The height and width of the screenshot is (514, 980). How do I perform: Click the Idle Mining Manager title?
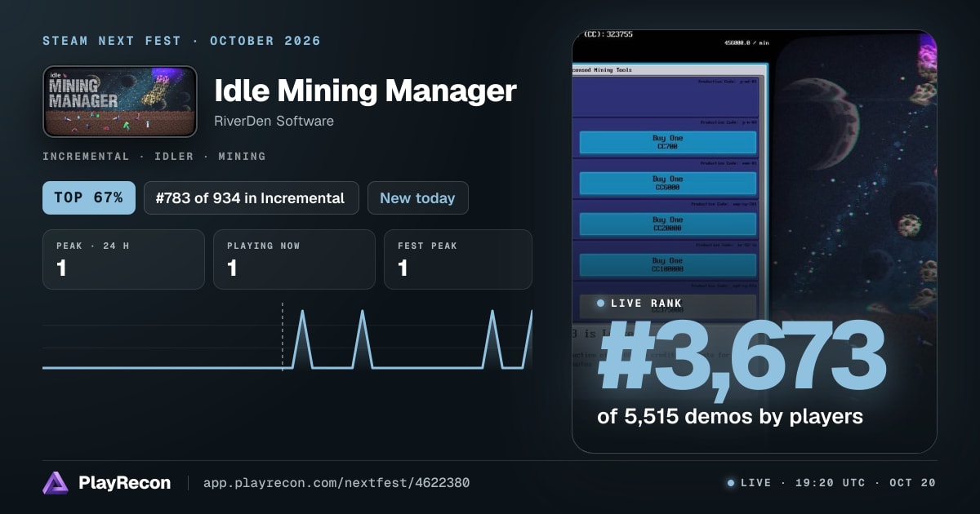[365, 91]
